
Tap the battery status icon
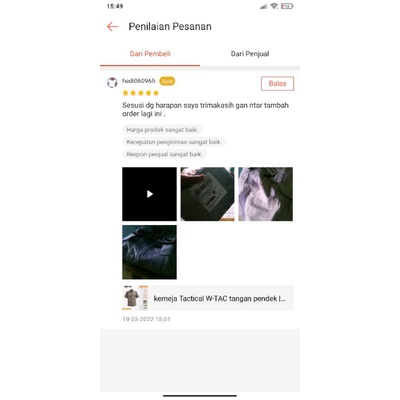[287, 6]
